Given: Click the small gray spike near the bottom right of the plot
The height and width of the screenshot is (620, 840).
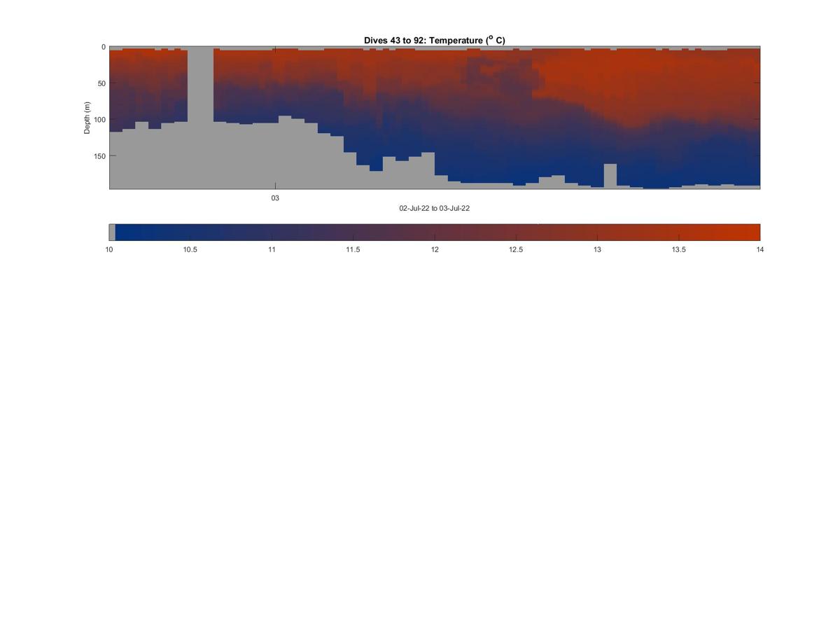Looking at the screenshot, I should [610, 175].
